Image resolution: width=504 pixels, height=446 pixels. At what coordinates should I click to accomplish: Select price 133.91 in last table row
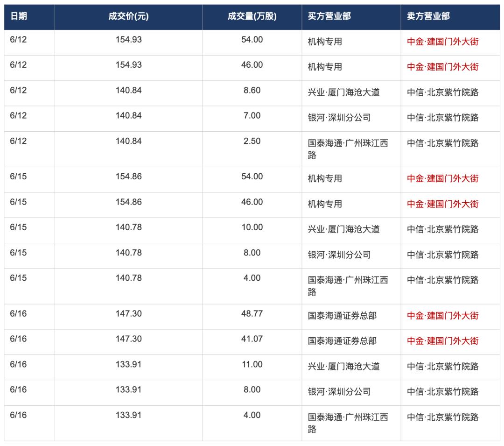pyautogui.click(x=129, y=415)
